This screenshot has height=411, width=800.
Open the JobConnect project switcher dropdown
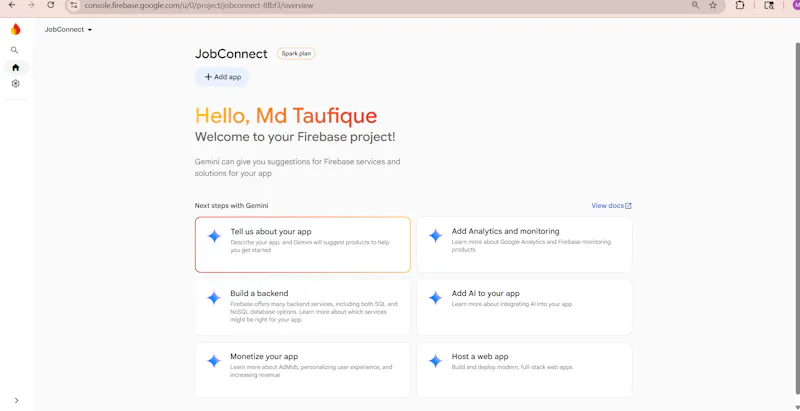click(68, 30)
